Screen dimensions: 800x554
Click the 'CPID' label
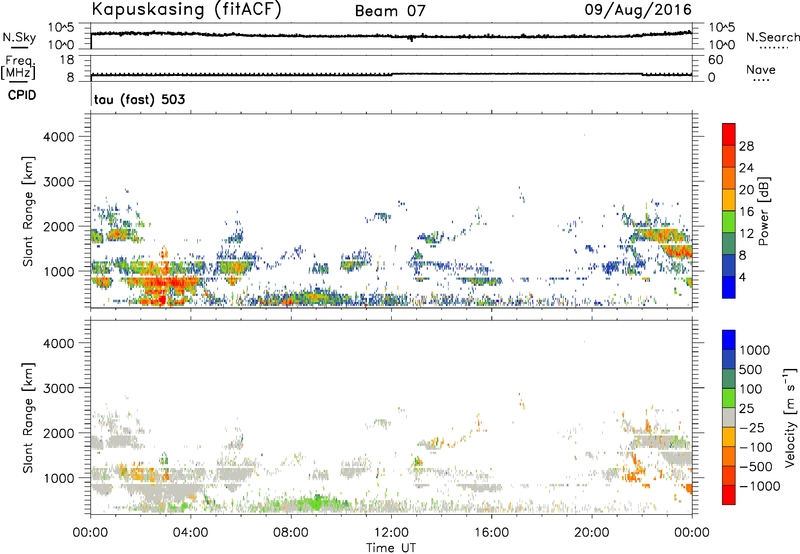[22, 95]
